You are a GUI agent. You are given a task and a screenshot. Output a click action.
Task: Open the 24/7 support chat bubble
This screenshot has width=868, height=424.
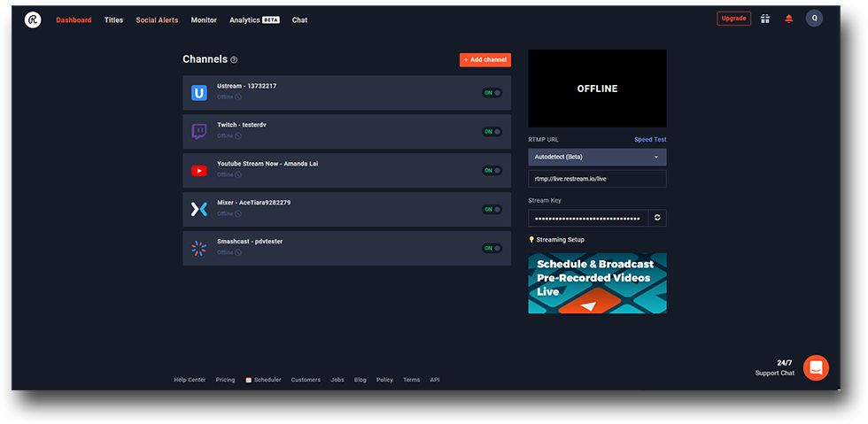[816, 367]
